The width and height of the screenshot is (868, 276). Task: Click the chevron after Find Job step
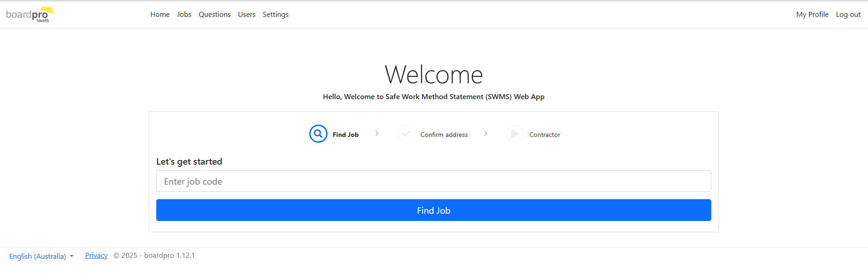click(377, 134)
